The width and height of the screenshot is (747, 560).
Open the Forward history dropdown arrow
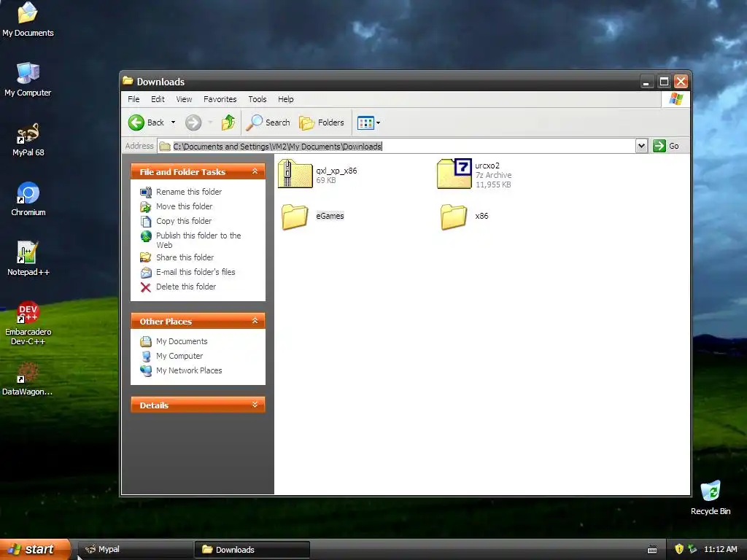pyautogui.click(x=210, y=122)
